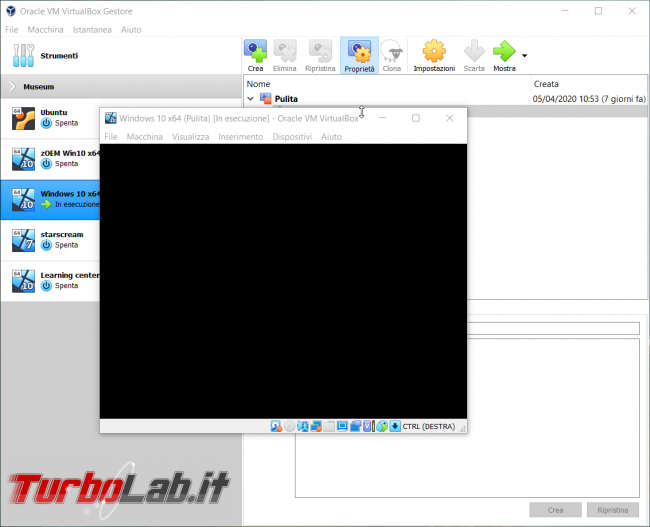
Task: Click the VirtualBox Gestore title bar logo
Action: pos(11,11)
